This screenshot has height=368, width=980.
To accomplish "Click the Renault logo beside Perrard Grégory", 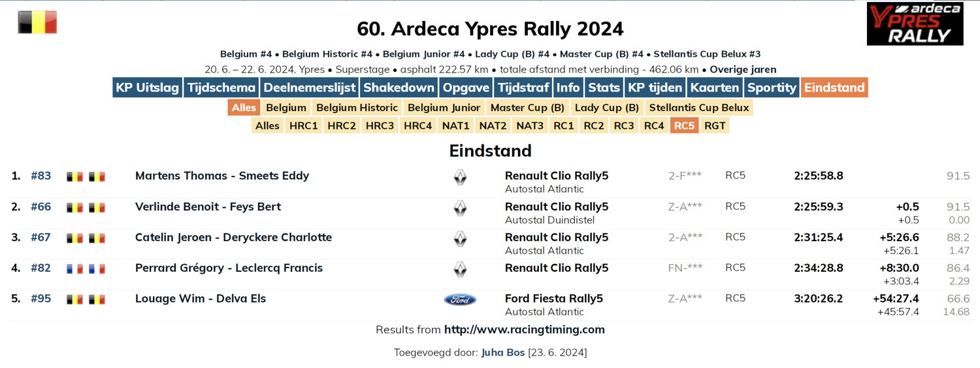I will [460, 269].
